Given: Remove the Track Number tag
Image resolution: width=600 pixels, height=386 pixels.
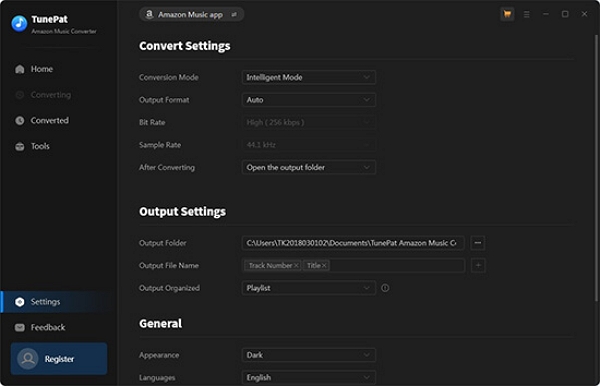Looking at the screenshot, I should click(296, 265).
